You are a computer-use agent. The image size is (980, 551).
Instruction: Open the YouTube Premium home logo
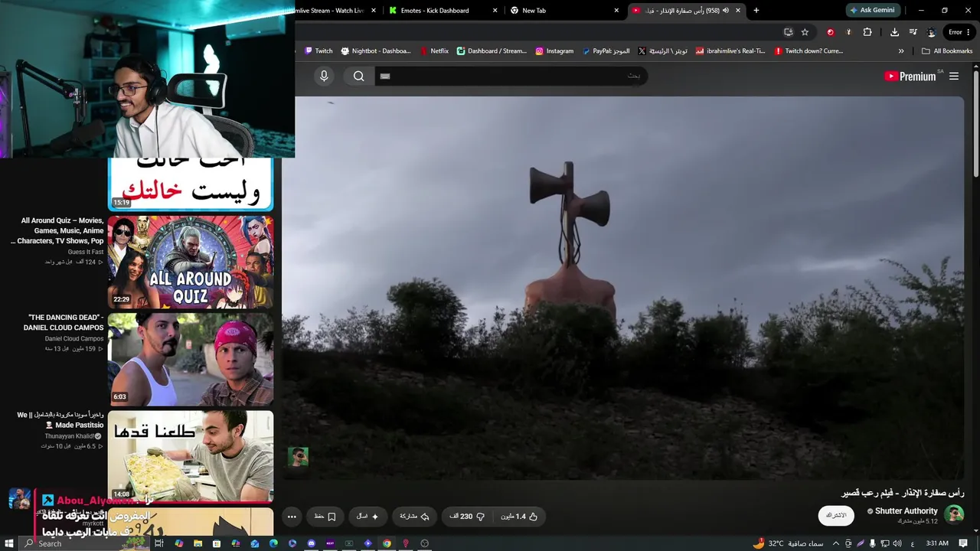pyautogui.click(x=910, y=76)
